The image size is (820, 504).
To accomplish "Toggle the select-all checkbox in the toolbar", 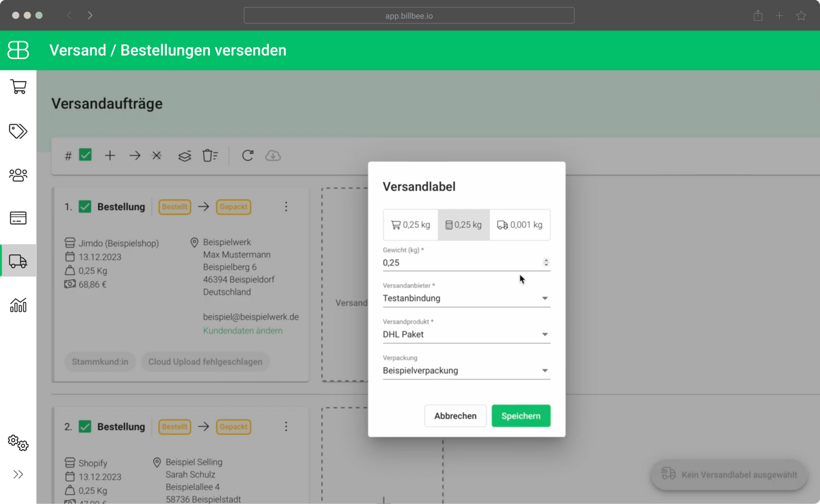I will coord(85,155).
